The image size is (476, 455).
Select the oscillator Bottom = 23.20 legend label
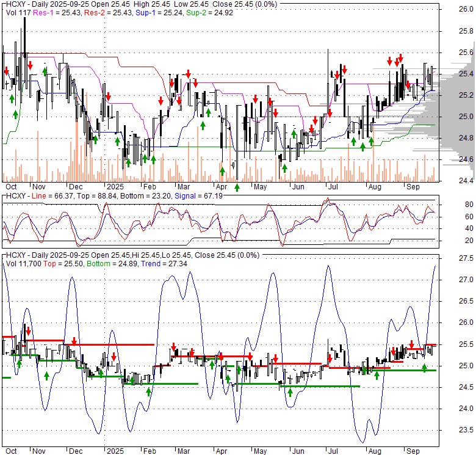[x=146, y=196]
